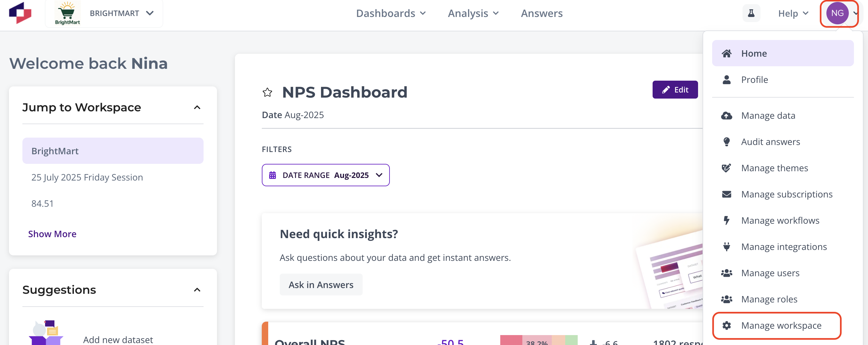Click the Audit answers lightbulb icon
This screenshot has height=345, width=868.
click(x=727, y=142)
